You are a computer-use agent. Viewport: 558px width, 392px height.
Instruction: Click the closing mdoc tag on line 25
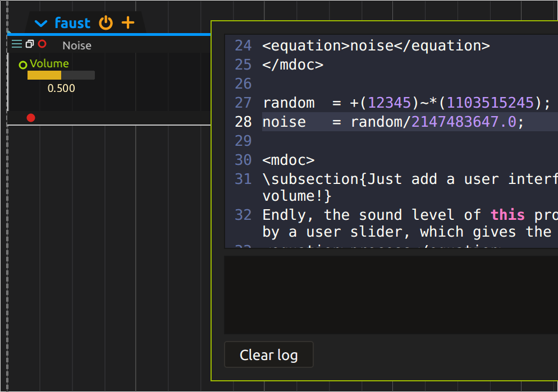(292, 65)
